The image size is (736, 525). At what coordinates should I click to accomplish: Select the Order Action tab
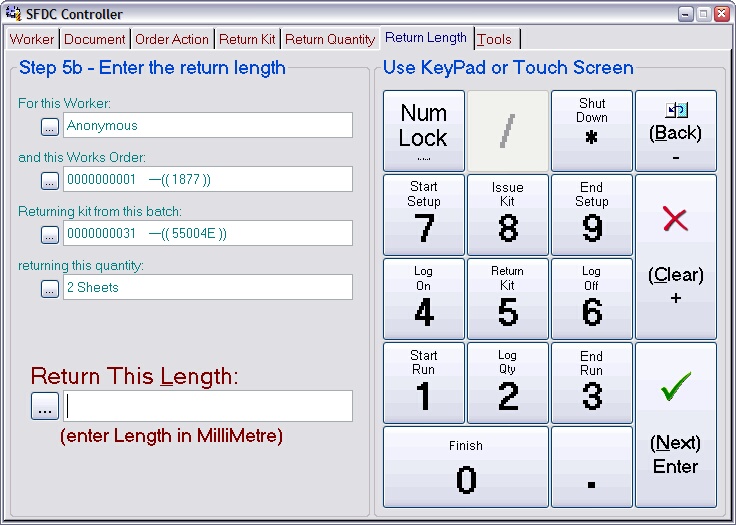tap(172, 39)
